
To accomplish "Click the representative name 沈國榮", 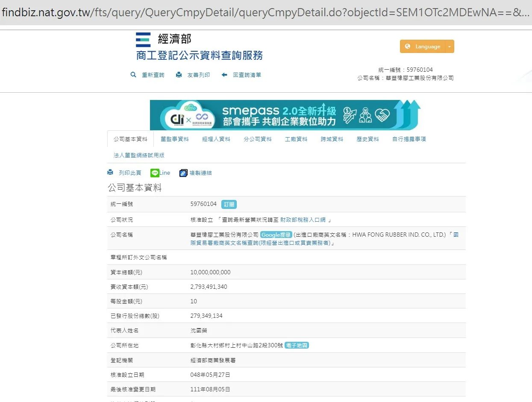I will coord(199,331).
